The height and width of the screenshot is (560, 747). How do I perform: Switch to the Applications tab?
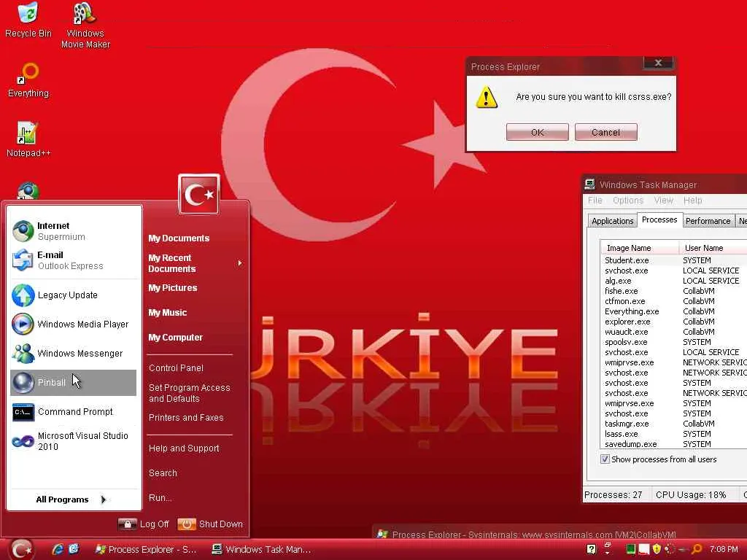(x=612, y=221)
